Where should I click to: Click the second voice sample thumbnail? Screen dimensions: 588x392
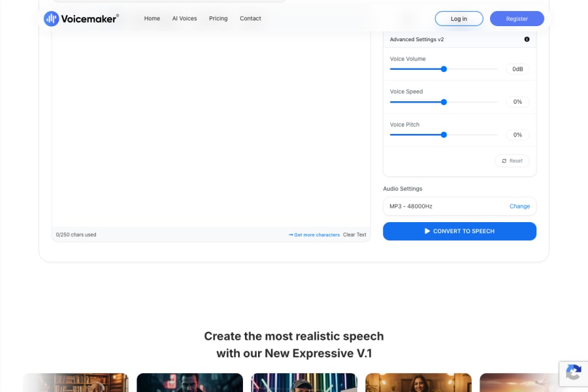189,382
